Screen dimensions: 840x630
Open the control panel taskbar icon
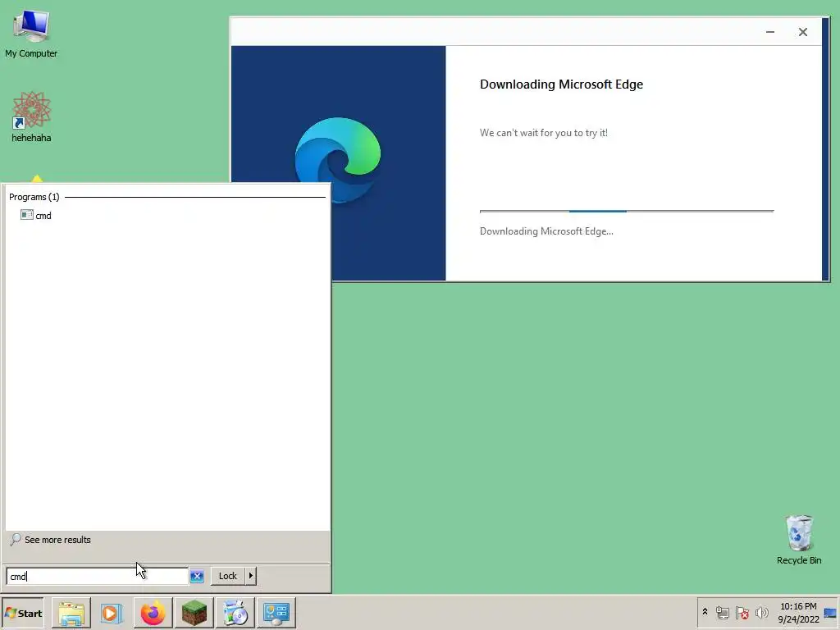(x=276, y=613)
